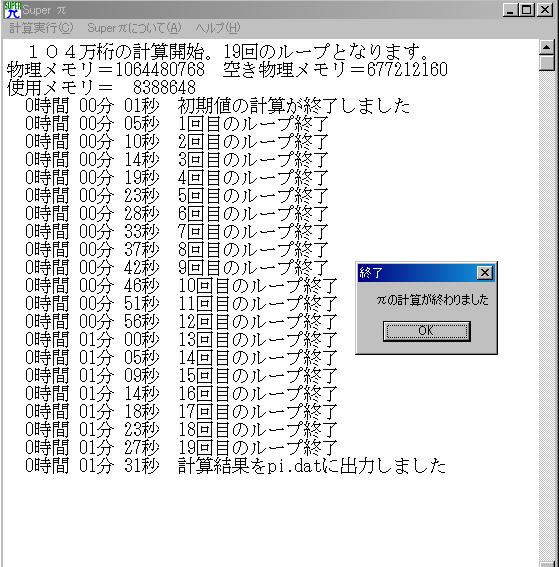
Task: Click the πの計算が終わりました message text
Action: (432, 300)
